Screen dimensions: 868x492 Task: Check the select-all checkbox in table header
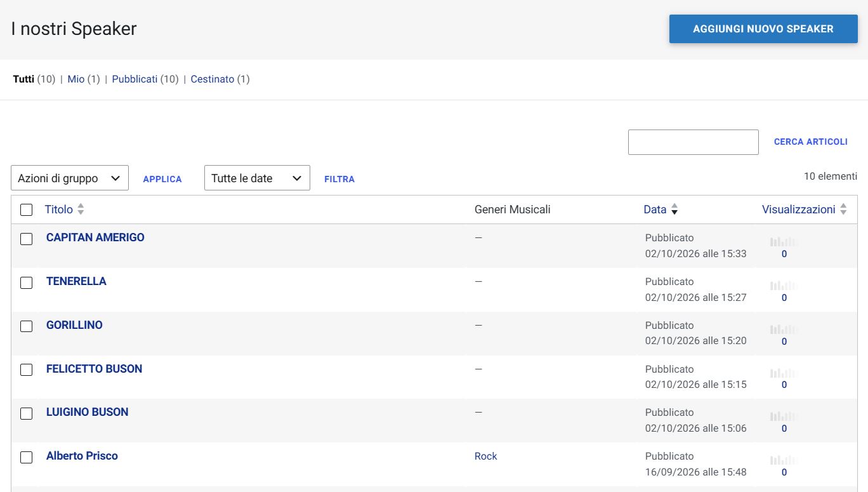tap(26, 209)
